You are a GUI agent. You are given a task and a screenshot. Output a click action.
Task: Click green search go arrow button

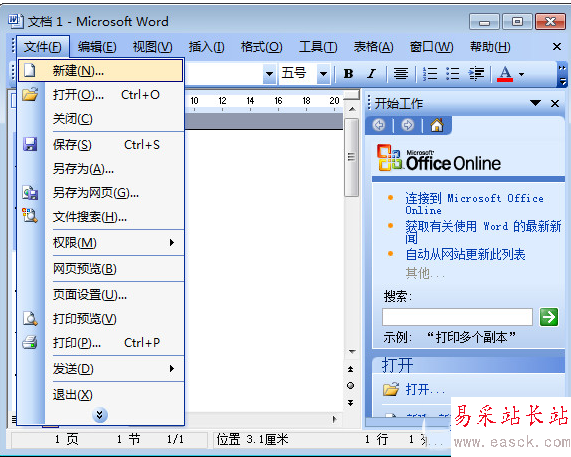549,317
